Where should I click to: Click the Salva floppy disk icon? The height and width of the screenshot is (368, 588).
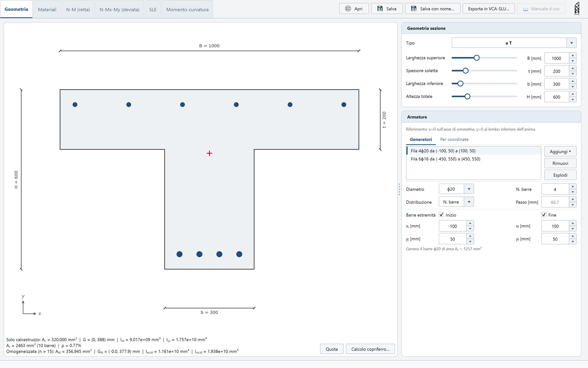click(x=380, y=9)
